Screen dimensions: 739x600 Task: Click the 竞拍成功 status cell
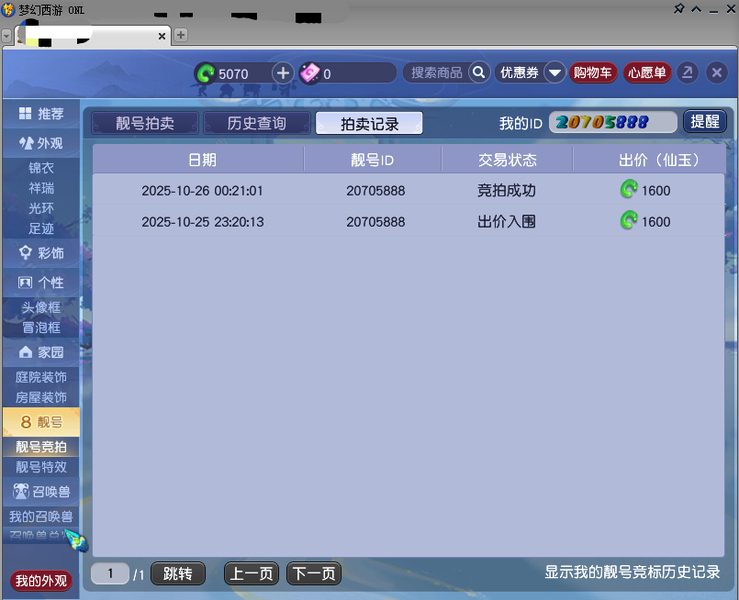point(506,190)
